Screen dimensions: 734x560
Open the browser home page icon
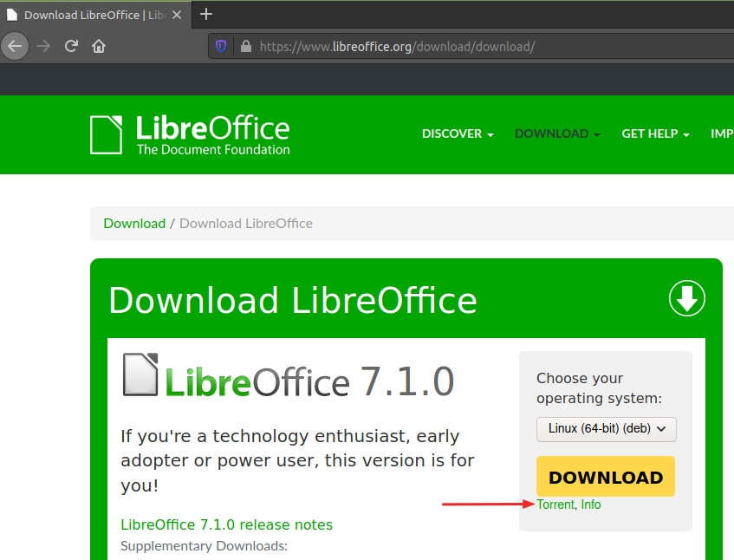(99, 46)
